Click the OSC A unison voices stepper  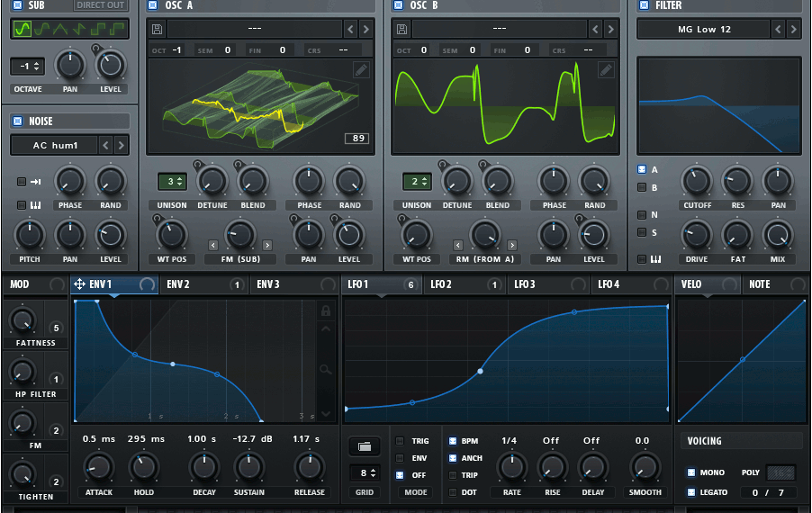click(172, 182)
